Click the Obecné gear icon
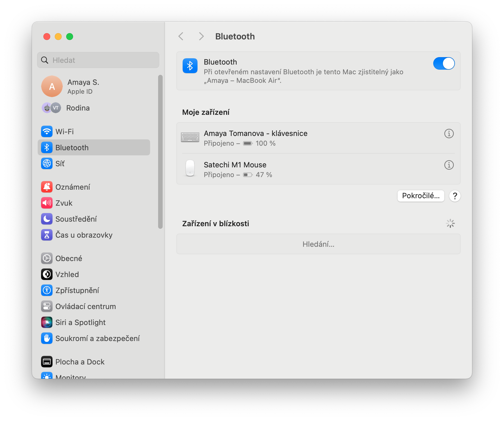This screenshot has width=504, height=421. click(x=47, y=258)
